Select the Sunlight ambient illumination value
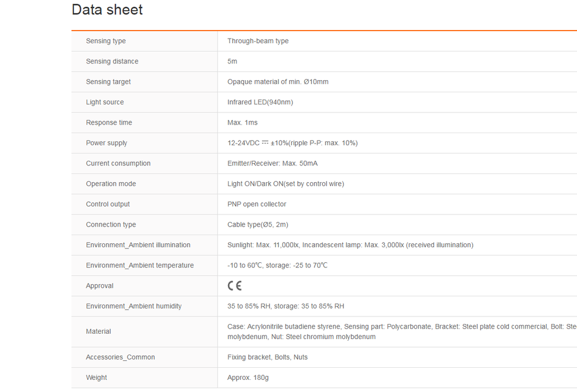The height and width of the screenshot is (392, 577). 350,245
